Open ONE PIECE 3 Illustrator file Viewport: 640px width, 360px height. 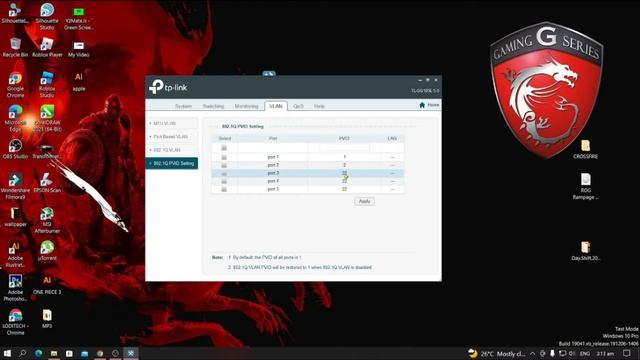point(47,284)
